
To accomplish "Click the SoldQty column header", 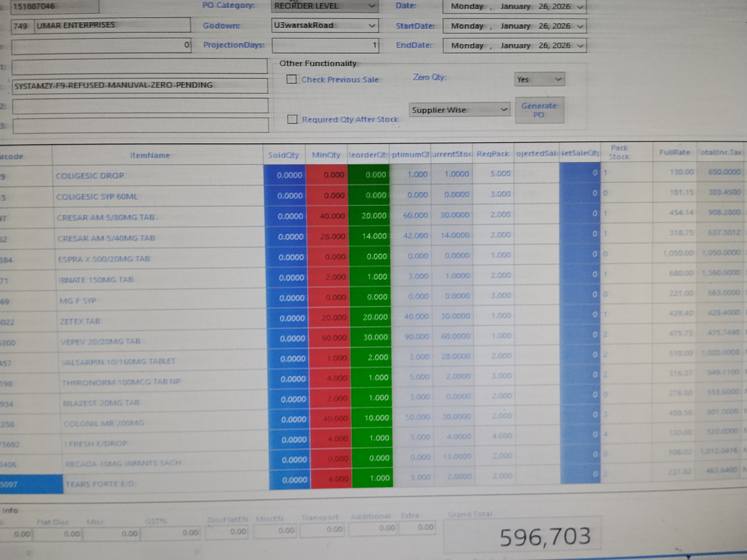I will (283, 155).
